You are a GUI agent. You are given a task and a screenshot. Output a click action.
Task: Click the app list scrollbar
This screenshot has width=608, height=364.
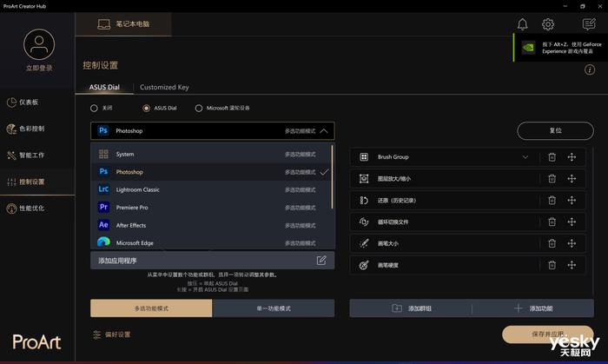332,176
